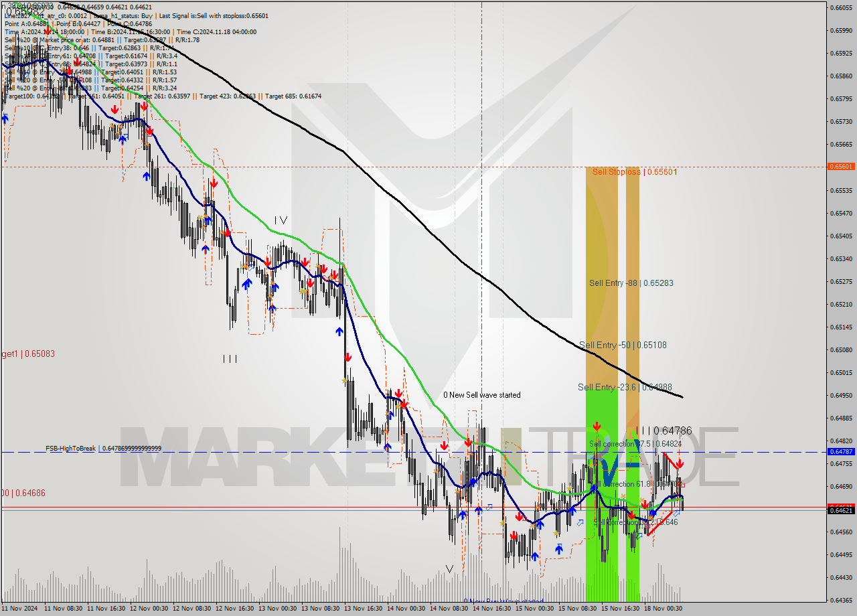Click the 0.65860 price axis value
Image resolution: width=857 pixels, height=616 pixels.
click(841, 76)
